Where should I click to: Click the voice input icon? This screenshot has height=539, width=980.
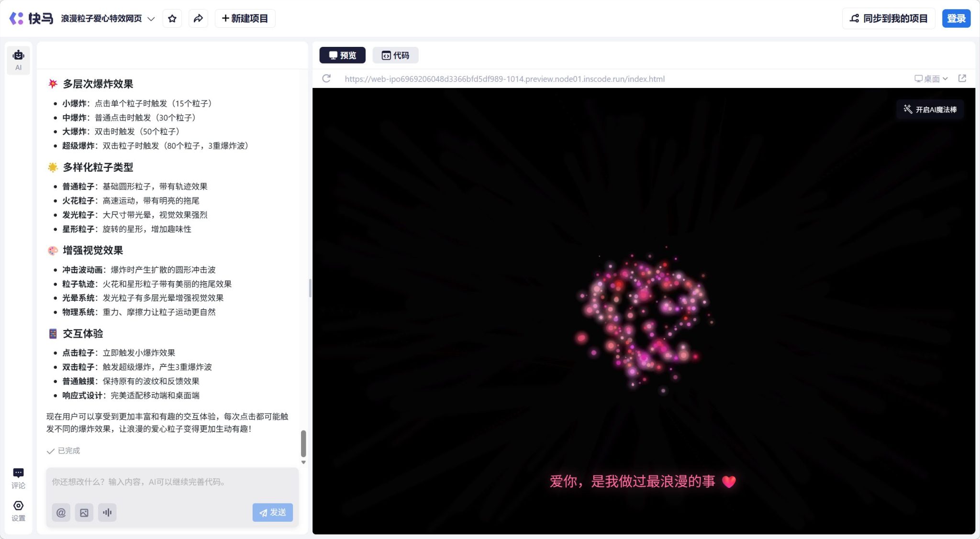107,512
